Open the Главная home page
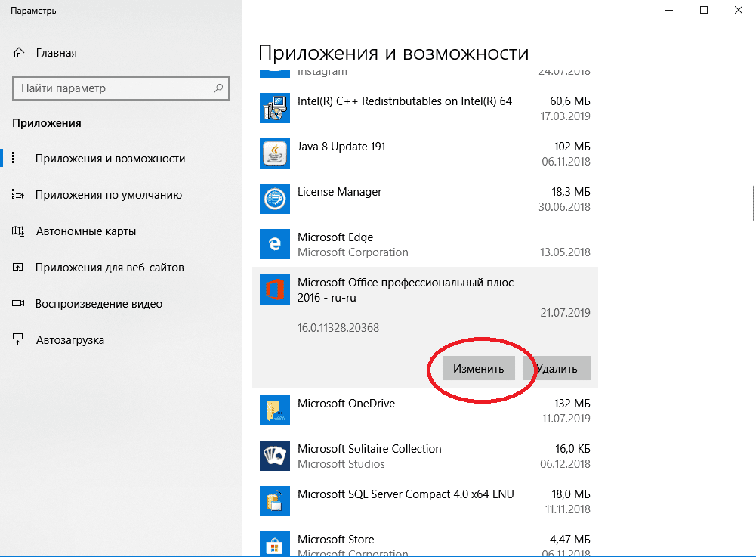The width and height of the screenshot is (756, 557). (56, 53)
